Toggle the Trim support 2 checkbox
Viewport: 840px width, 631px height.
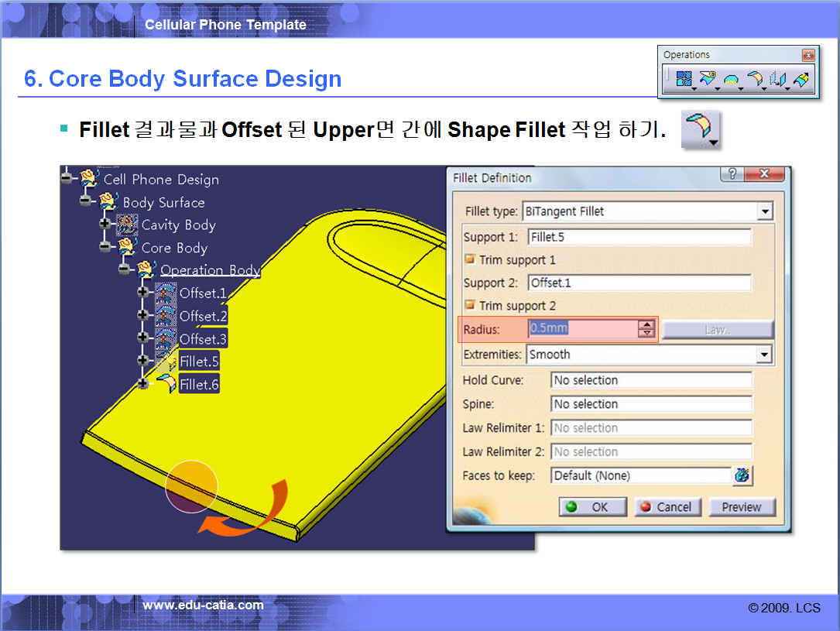pyautogui.click(x=469, y=305)
